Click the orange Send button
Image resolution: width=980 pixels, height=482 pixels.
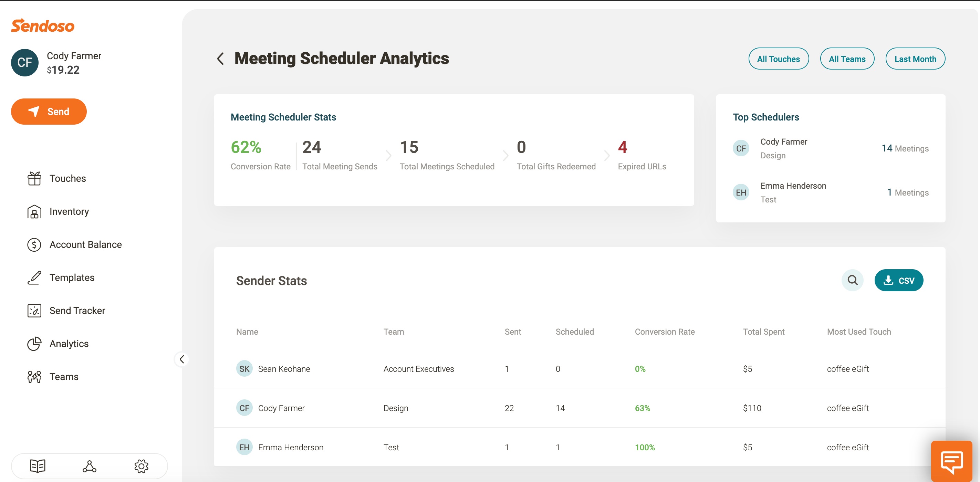[x=49, y=112]
